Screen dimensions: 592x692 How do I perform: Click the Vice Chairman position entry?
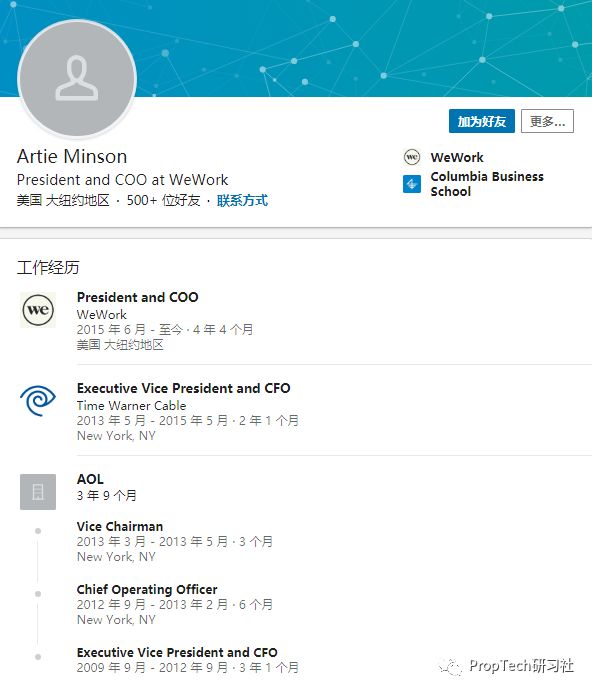tap(120, 526)
